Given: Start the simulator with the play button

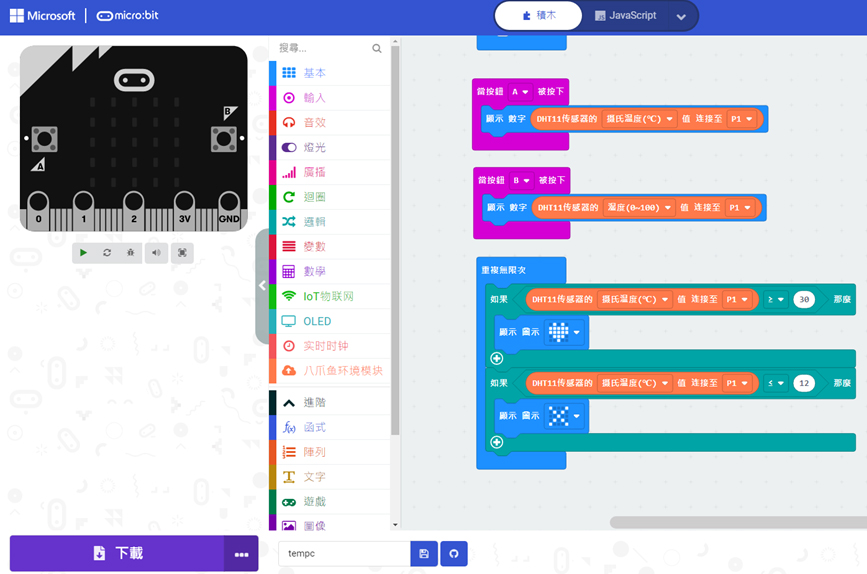Looking at the screenshot, I should [83, 253].
